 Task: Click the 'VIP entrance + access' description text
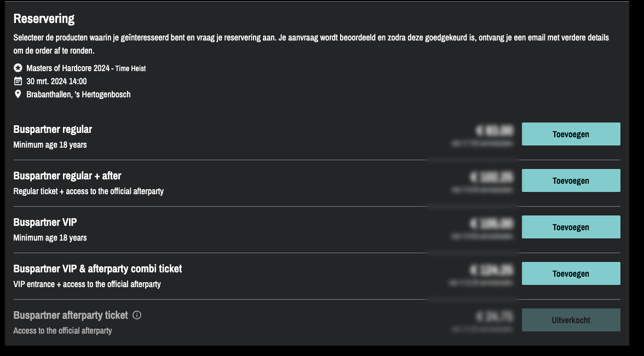(87, 284)
